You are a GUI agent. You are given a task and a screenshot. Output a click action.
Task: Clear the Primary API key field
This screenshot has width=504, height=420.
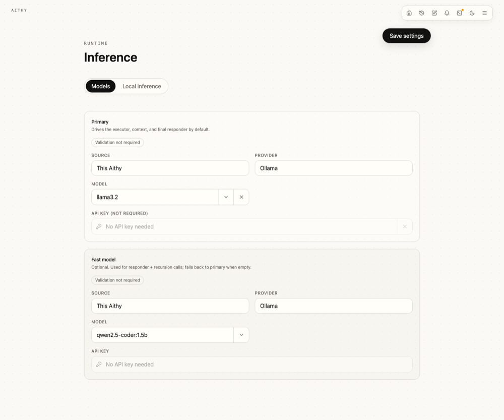[x=405, y=227]
